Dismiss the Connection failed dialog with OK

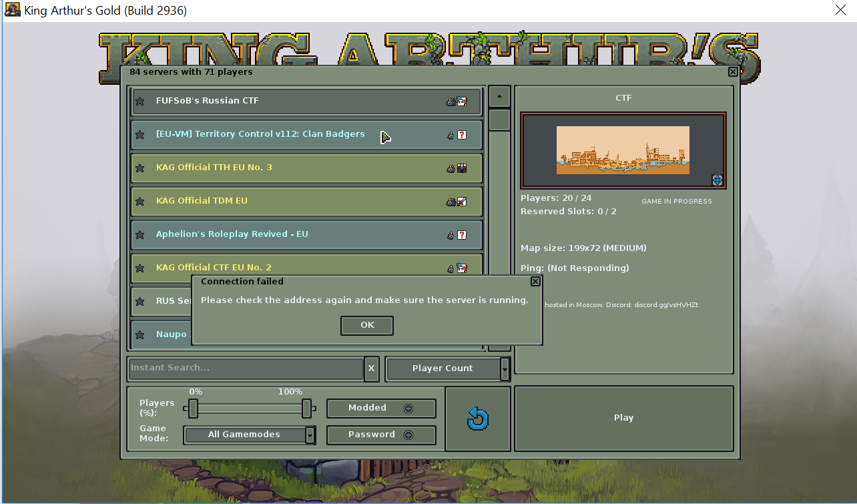tap(367, 325)
